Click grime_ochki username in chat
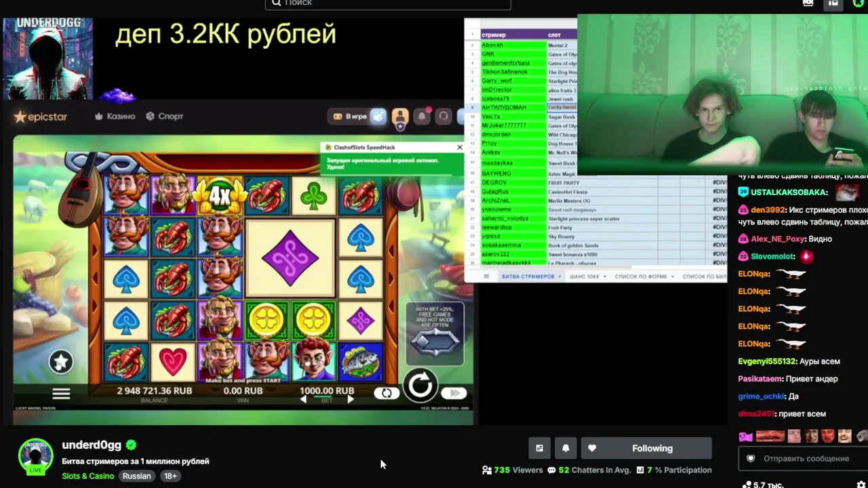Viewport: 868px width, 488px height. [x=761, y=396]
